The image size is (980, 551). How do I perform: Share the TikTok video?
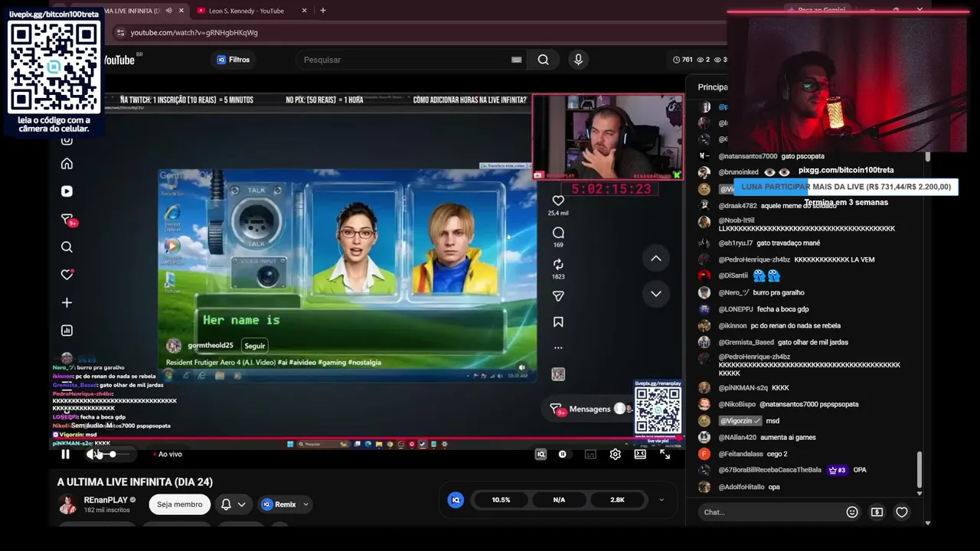tap(558, 296)
